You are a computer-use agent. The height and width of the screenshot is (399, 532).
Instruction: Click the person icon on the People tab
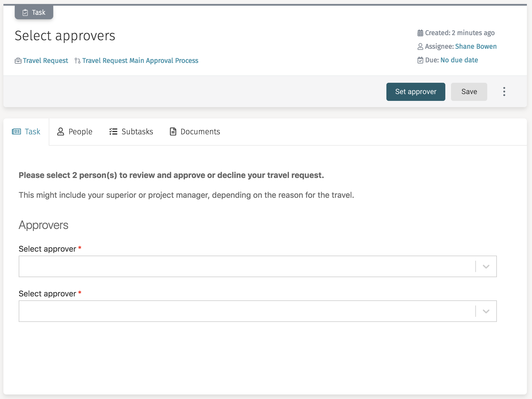point(60,131)
